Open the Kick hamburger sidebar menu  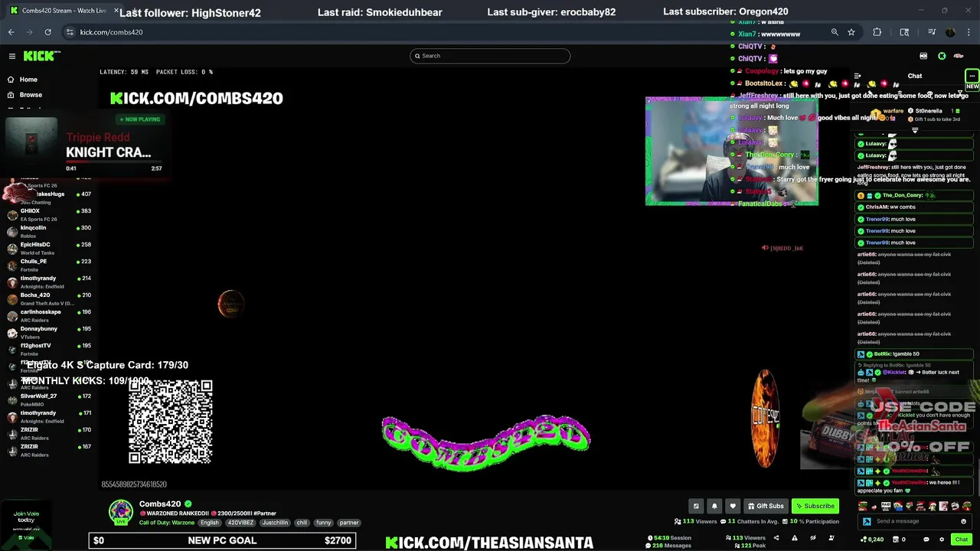pyautogui.click(x=12, y=56)
